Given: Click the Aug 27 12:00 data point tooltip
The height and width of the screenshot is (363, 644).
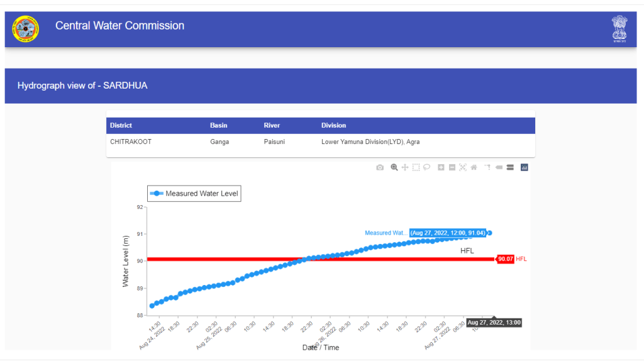Looking at the screenshot, I should 448,233.
